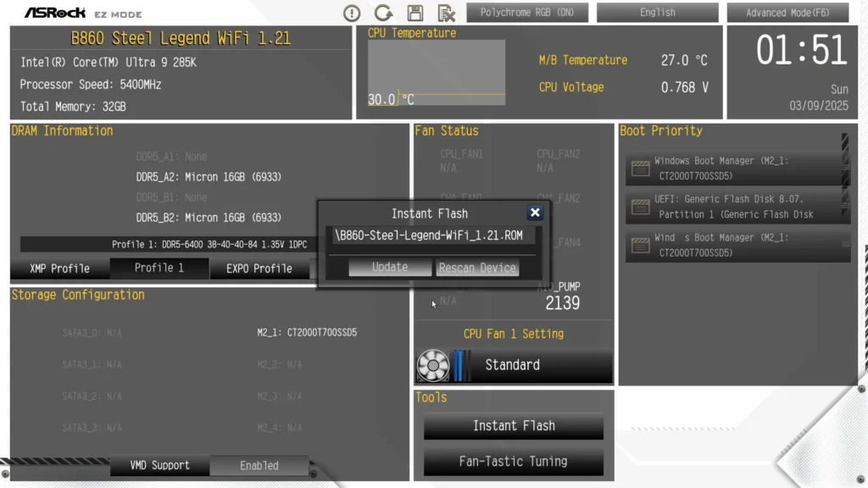
Task: Click the 03/09/2025 date
Action: tap(819, 106)
